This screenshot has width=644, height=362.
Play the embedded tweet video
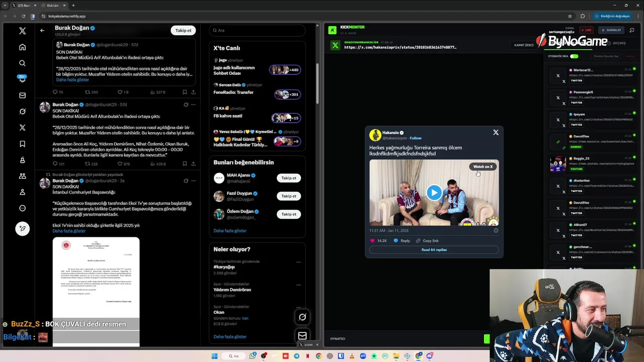(434, 193)
